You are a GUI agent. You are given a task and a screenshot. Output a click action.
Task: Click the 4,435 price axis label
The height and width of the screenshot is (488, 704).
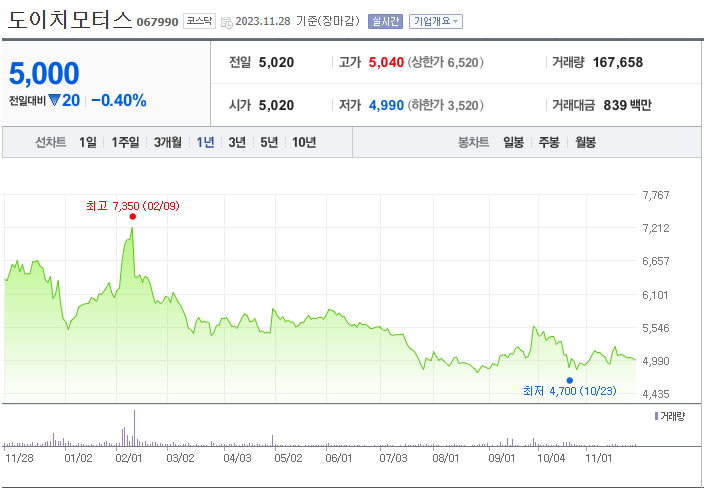(x=656, y=394)
